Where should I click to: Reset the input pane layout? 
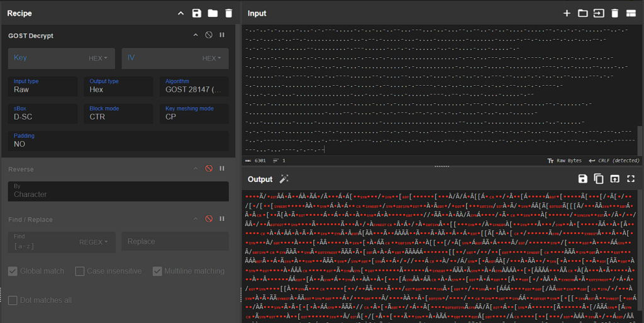[631, 13]
